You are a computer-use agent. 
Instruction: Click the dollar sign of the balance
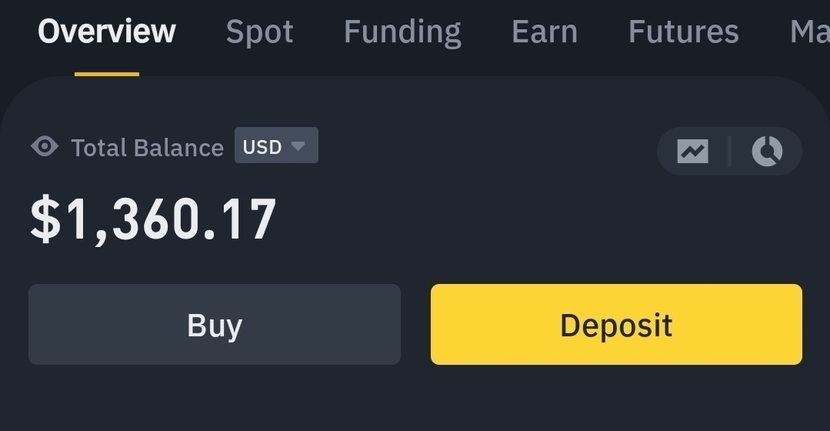point(44,220)
